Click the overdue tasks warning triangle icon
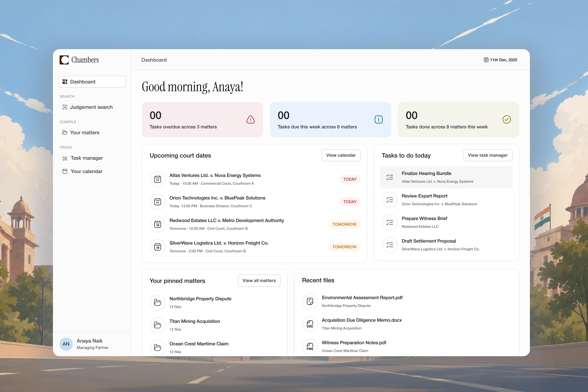 coord(250,120)
